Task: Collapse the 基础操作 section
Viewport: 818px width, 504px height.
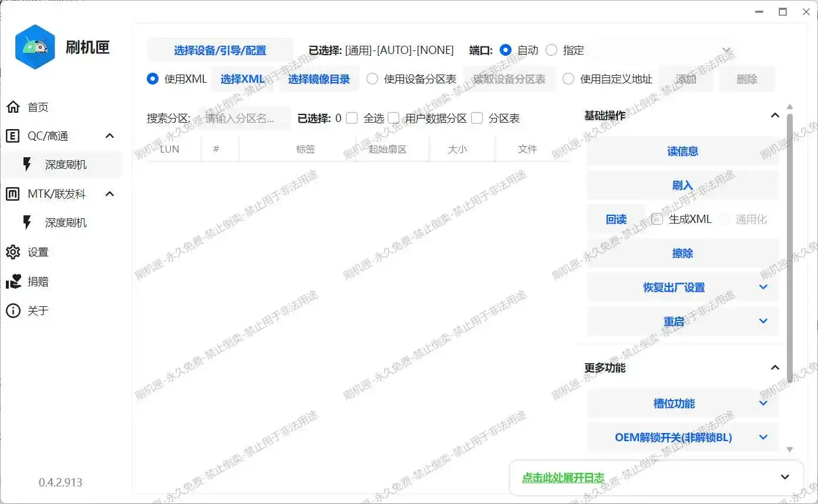Action: coord(775,116)
